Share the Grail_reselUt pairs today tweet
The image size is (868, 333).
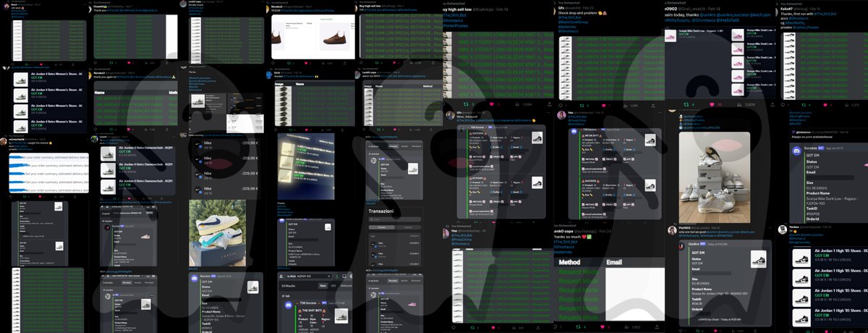click(773, 104)
